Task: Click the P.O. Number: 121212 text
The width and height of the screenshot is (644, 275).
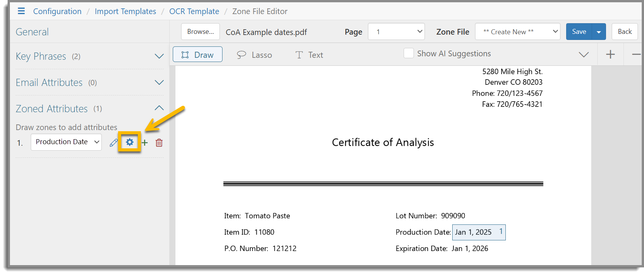Action: pos(260,248)
